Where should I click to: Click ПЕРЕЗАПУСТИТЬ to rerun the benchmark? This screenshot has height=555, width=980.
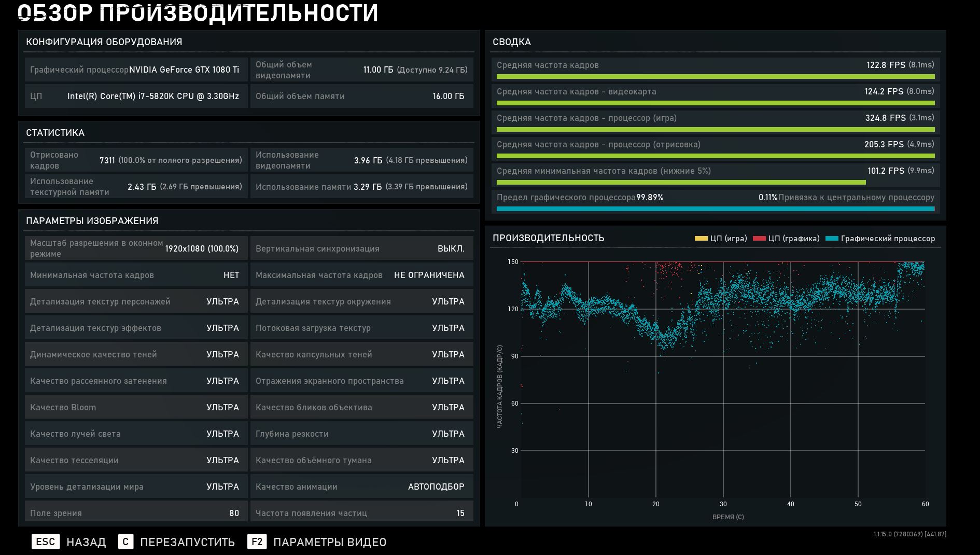click(187, 543)
